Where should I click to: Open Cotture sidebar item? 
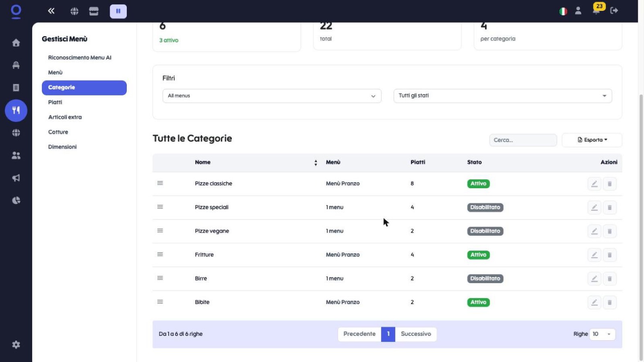[x=58, y=132]
